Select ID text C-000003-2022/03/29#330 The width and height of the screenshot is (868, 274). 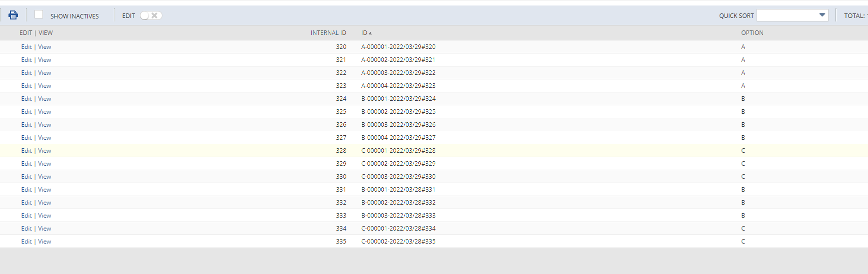coord(398,177)
